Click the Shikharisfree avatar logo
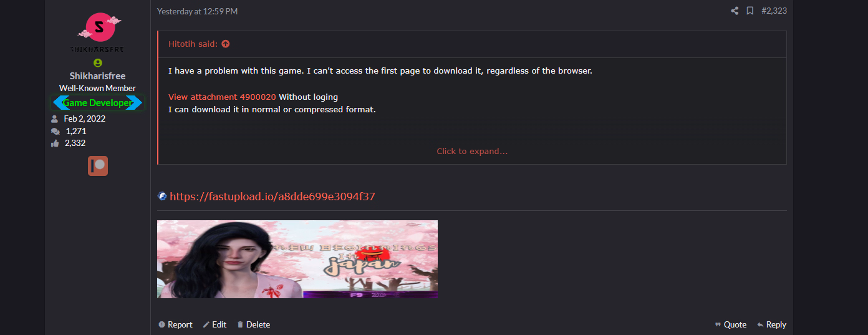868x335 pixels. point(98,31)
